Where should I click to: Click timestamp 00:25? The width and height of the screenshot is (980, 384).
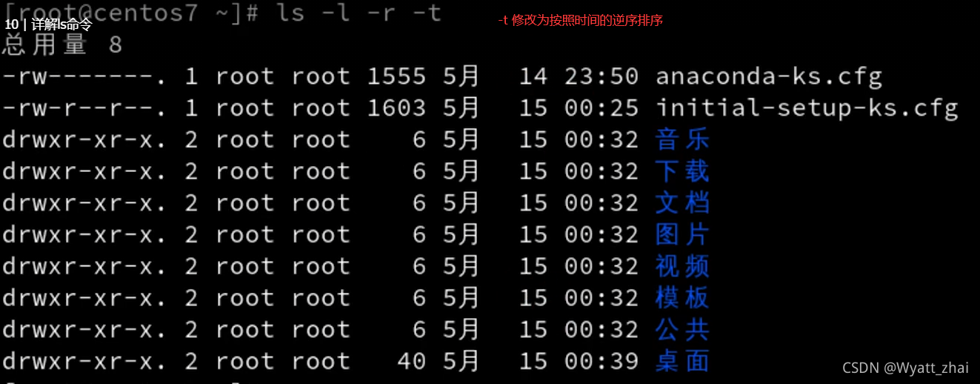coord(601,108)
